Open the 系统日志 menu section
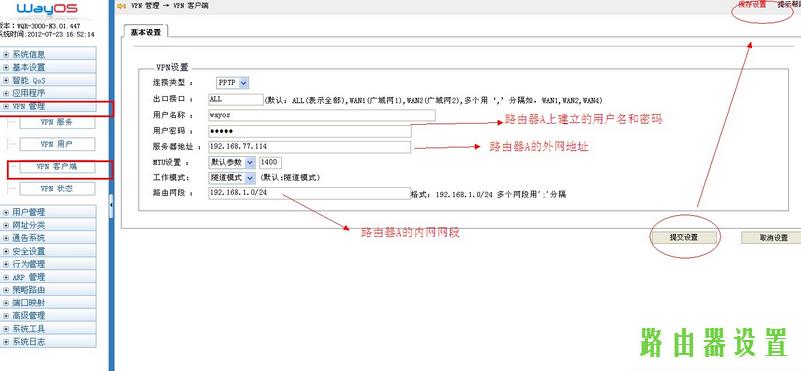The height and width of the screenshot is (371, 801). pyautogui.click(x=49, y=341)
